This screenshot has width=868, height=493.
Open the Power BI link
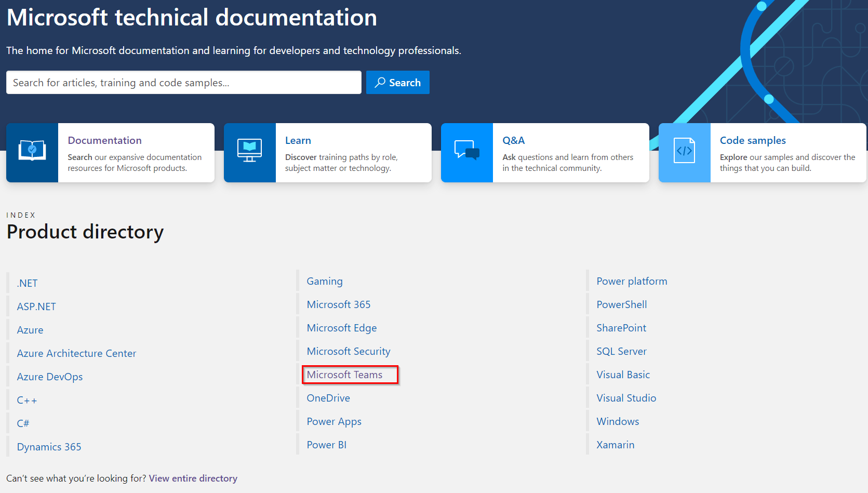tap(327, 445)
